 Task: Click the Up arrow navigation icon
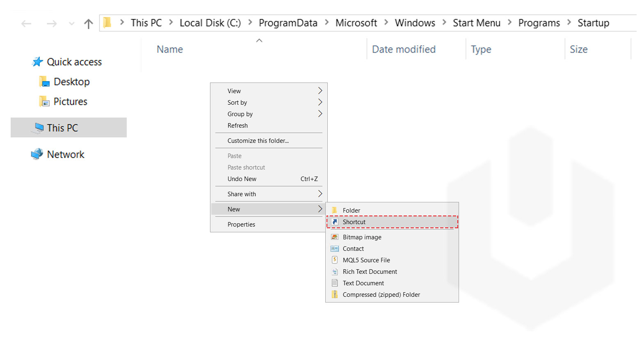point(88,24)
